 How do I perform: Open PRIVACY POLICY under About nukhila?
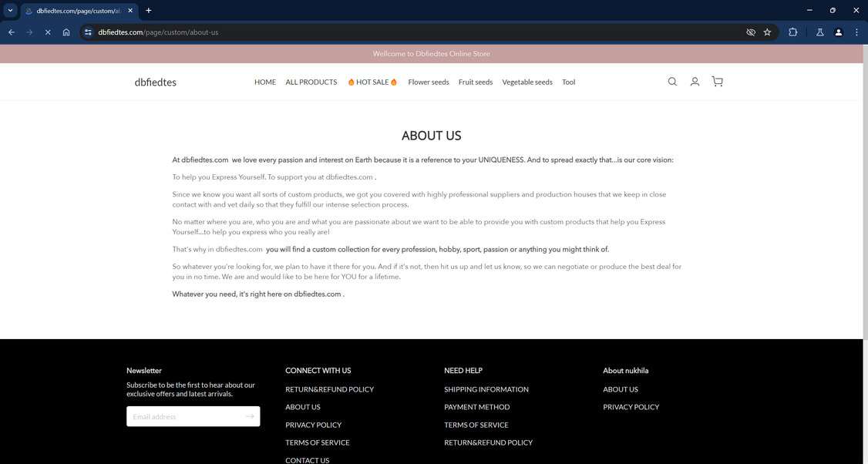(631, 407)
